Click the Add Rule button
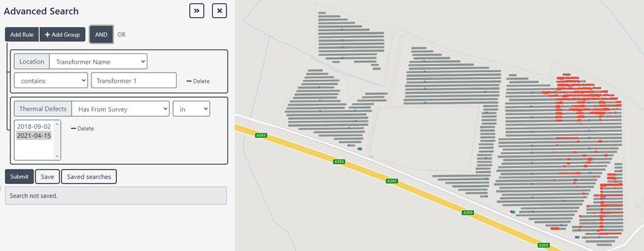The height and width of the screenshot is (251, 644). (x=22, y=34)
